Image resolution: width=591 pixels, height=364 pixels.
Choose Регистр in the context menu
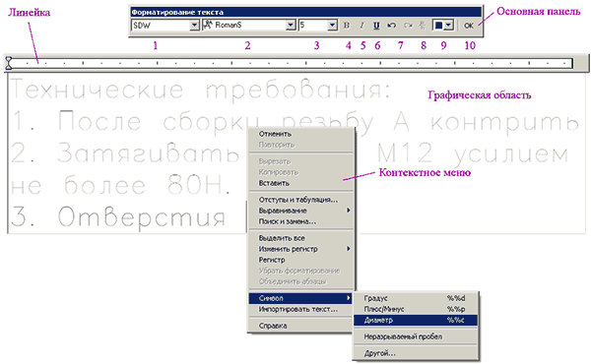click(x=300, y=260)
